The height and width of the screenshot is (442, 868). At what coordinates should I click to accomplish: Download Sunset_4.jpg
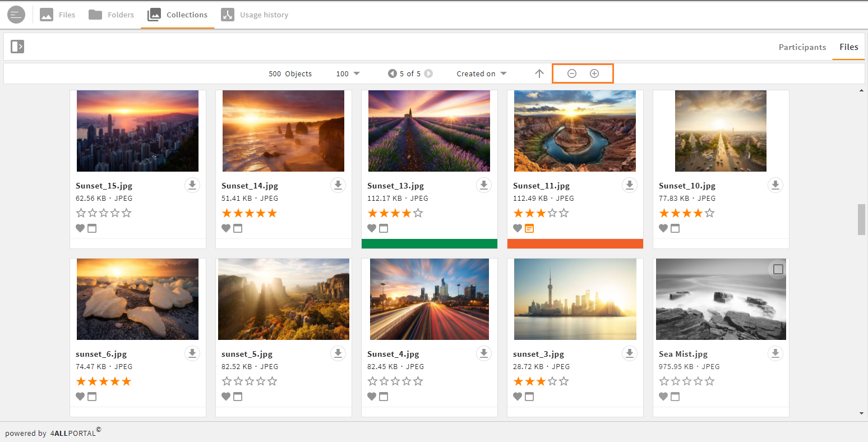click(x=484, y=353)
